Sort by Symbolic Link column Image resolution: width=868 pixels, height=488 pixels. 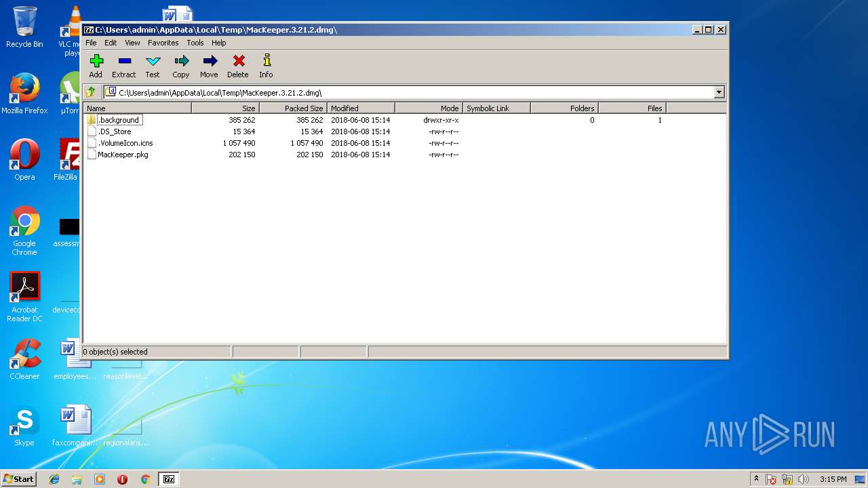pyautogui.click(x=496, y=108)
